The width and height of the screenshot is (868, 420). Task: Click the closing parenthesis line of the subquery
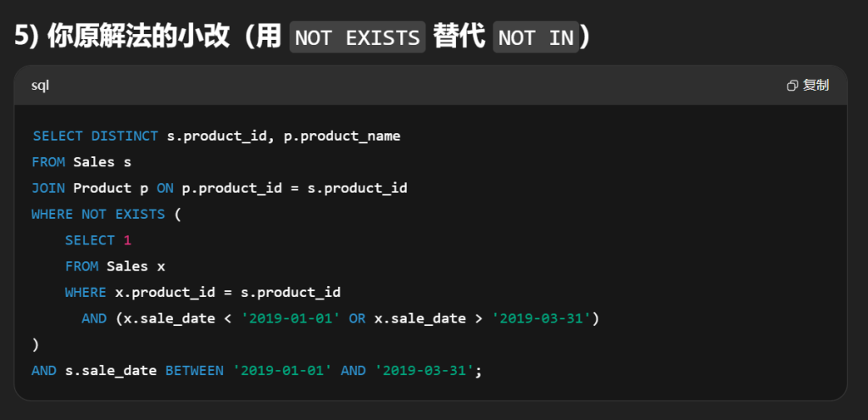point(36,344)
